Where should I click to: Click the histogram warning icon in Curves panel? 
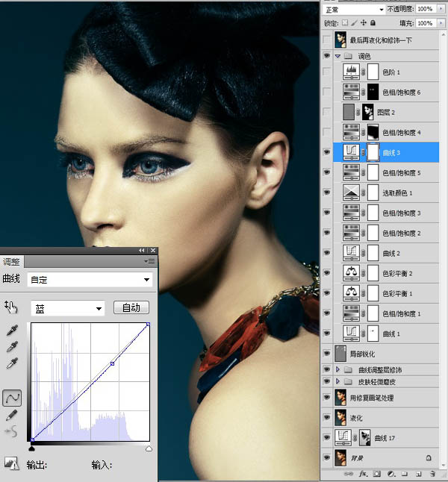coord(12,463)
